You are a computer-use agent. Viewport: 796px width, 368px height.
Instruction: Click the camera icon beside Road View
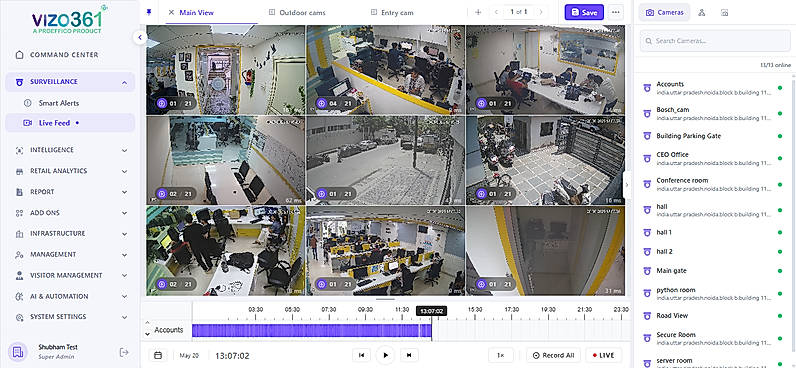pos(647,316)
